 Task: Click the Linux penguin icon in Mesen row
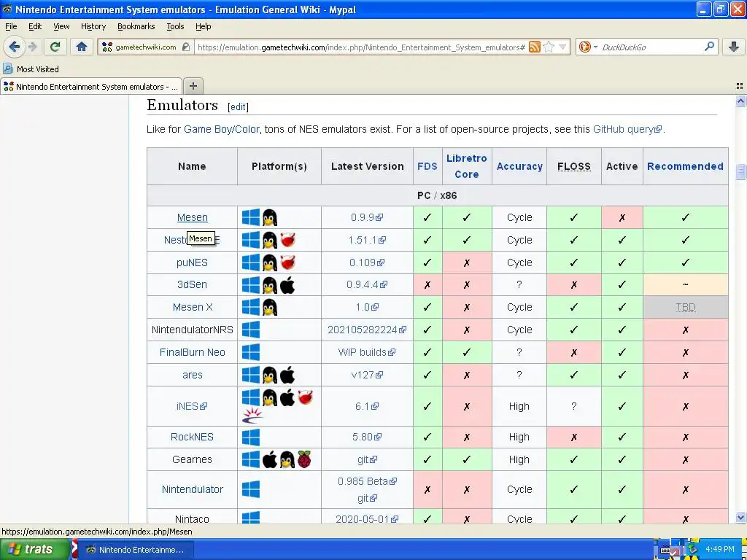[x=270, y=217]
